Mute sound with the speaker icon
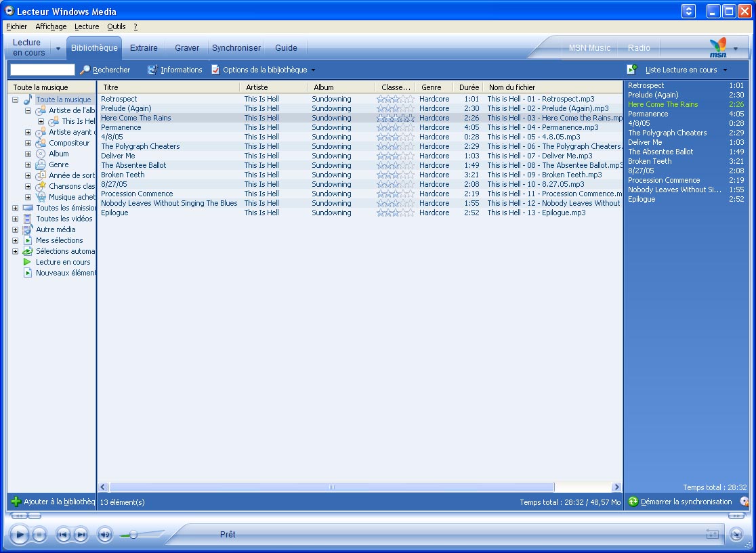This screenshot has height=553, width=756. pos(104,535)
